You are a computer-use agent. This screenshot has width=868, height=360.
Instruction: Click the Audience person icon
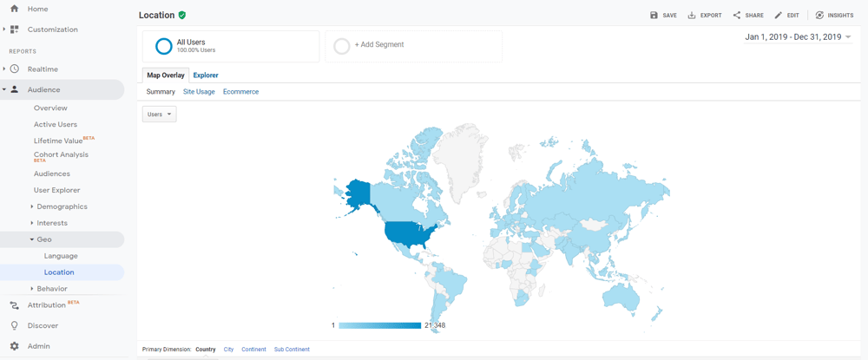pos(15,89)
